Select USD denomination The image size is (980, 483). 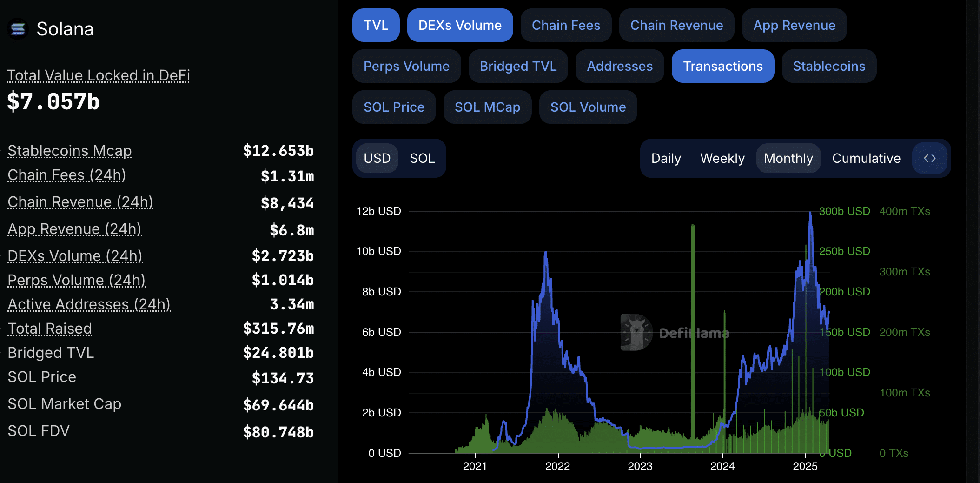point(377,158)
